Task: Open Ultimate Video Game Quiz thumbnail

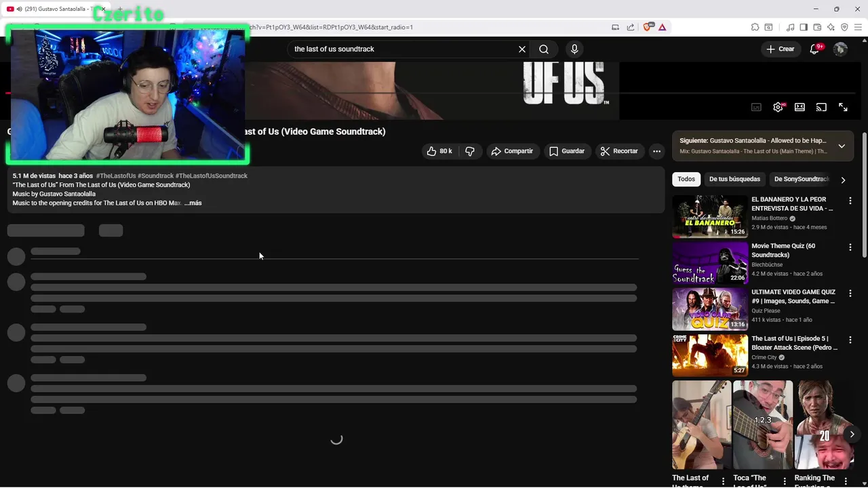Action: point(710,308)
